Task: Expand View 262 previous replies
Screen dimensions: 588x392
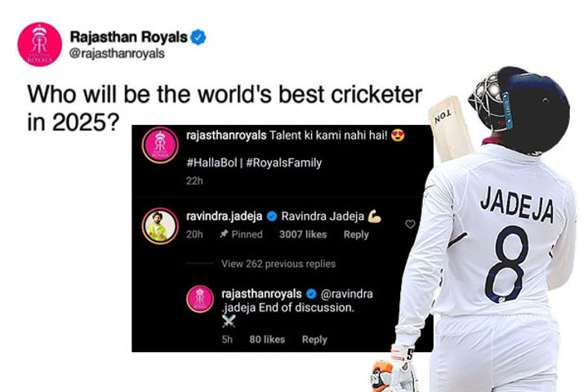Action: 278,264
